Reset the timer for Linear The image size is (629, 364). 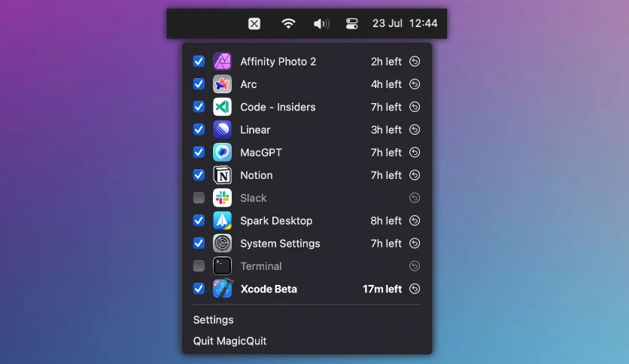coord(415,129)
